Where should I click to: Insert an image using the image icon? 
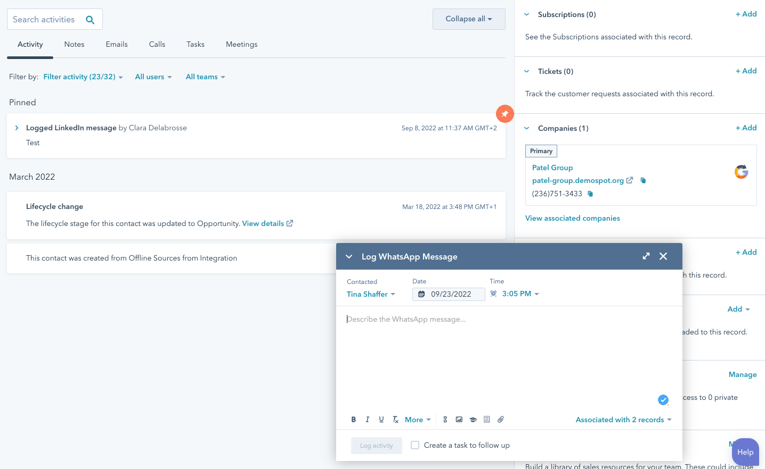point(459,419)
